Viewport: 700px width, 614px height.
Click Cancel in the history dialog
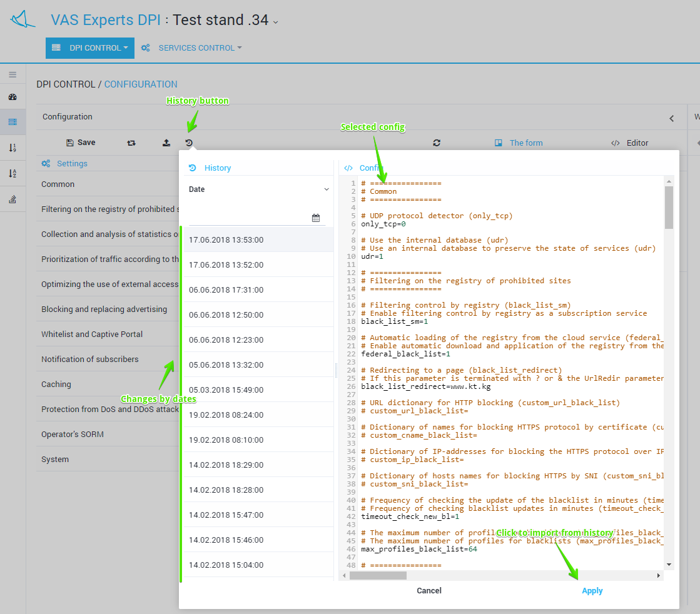click(429, 591)
